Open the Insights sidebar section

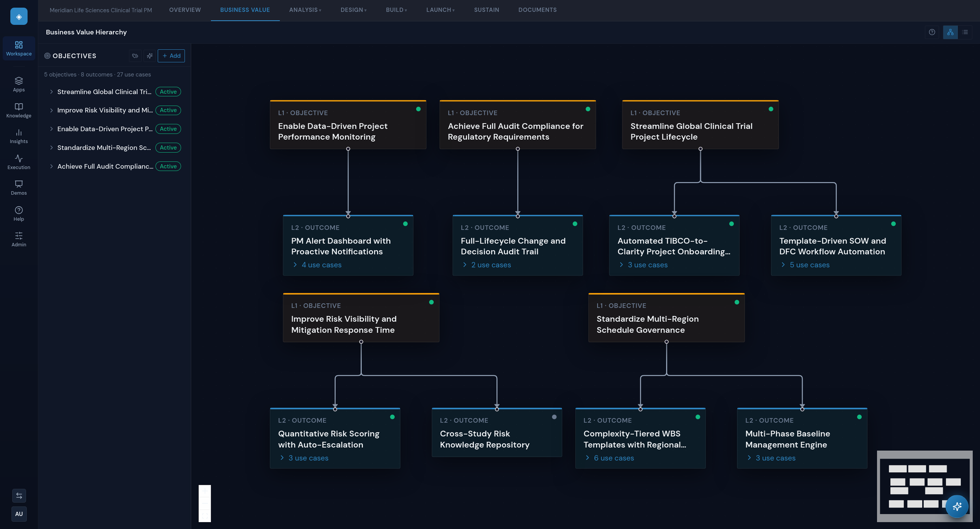coord(19,136)
